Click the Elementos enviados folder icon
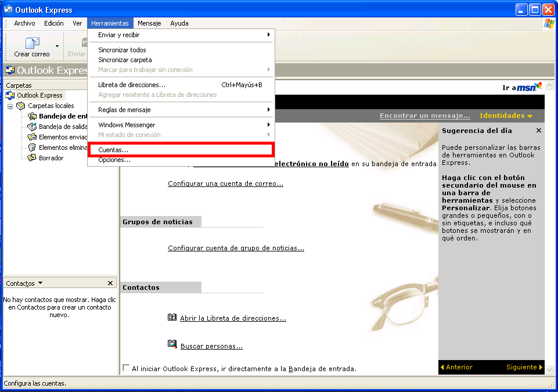Screen dimensions: 558x392 pyautogui.click(x=32, y=137)
